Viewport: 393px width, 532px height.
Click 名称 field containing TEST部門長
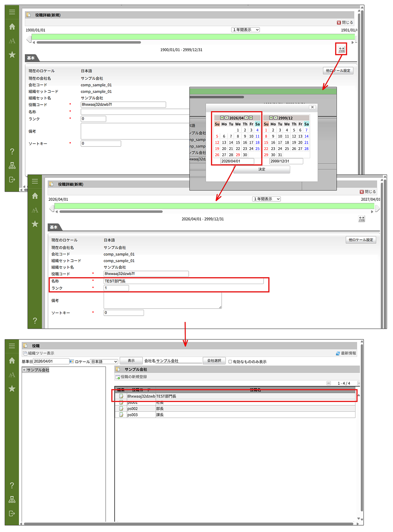pyautogui.click(x=183, y=281)
